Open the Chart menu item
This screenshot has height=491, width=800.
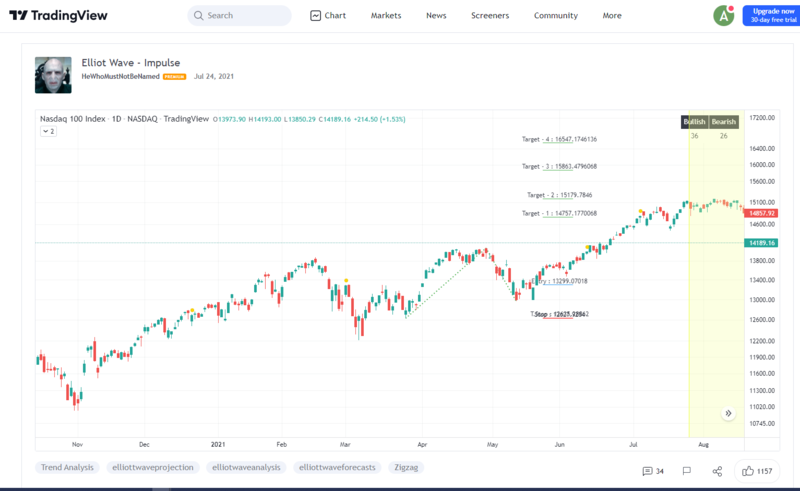328,16
